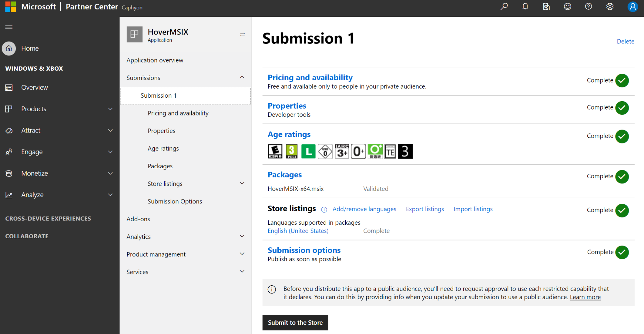The width and height of the screenshot is (644, 334).
Task: Click Add/remove languages link
Action: (x=364, y=209)
